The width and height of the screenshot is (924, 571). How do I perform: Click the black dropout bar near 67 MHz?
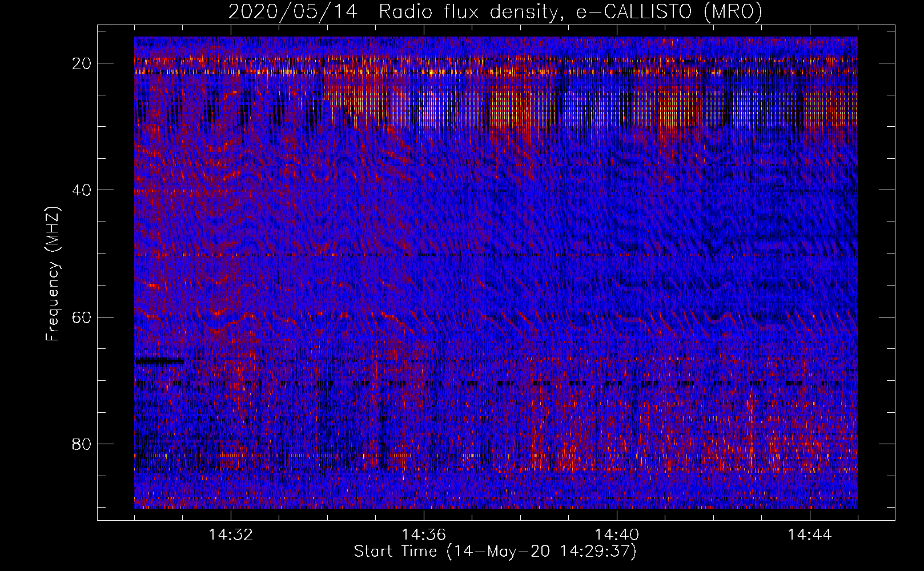coord(159,361)
